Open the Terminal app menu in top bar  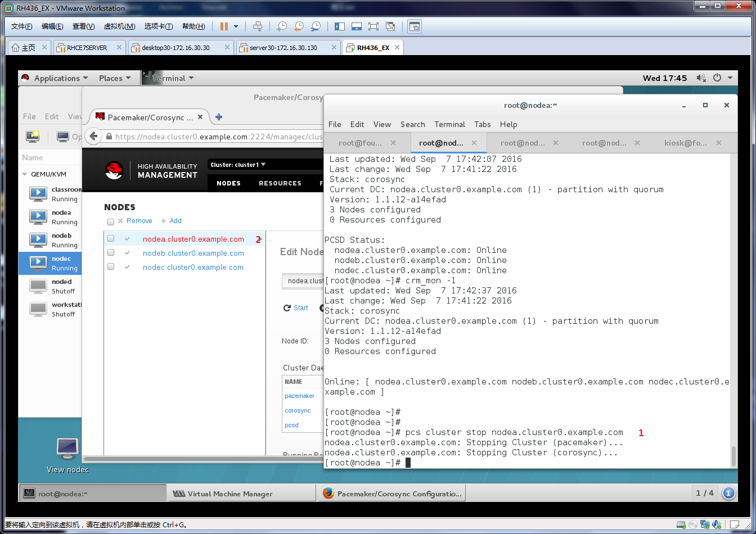click(x=168, y=78)
